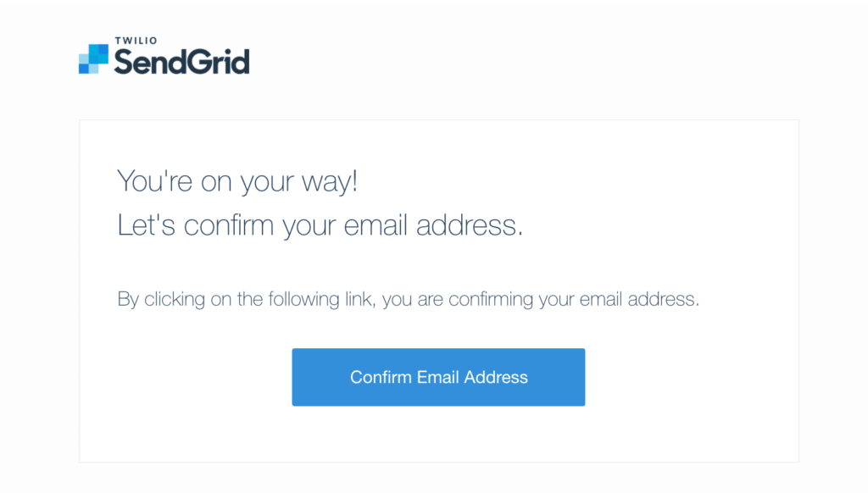Click the headline You're on your way!

pos(237,180)
